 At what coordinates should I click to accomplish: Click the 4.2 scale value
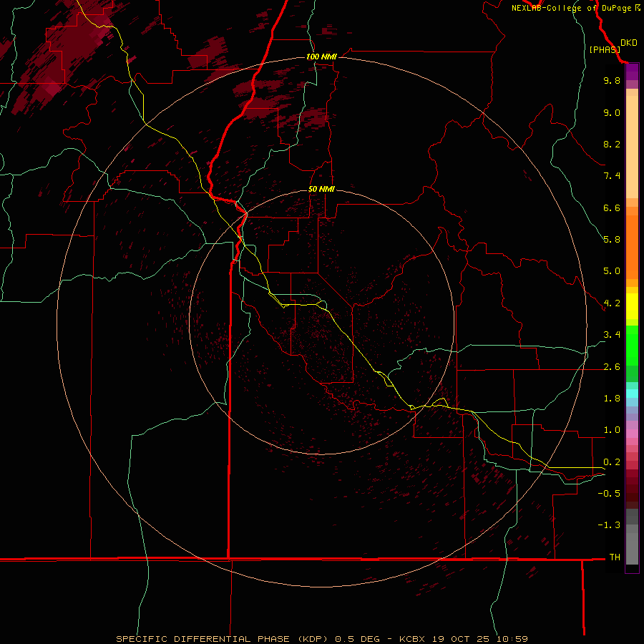click(x=612, y=303)
